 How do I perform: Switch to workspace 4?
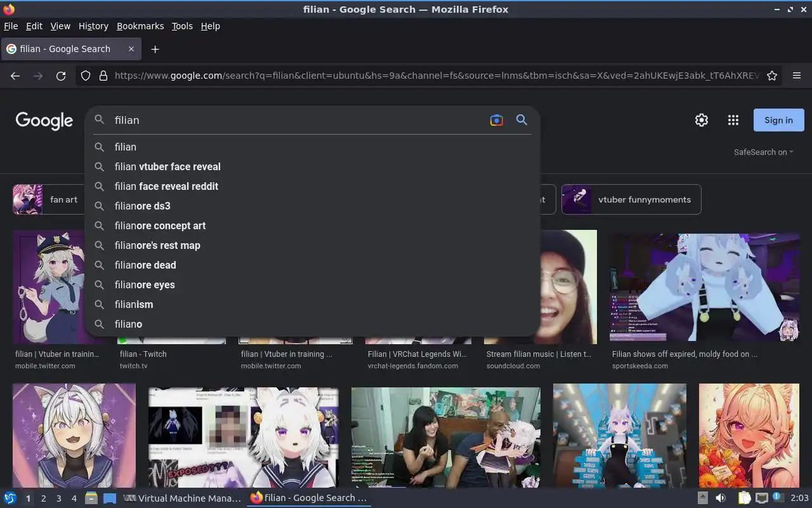74,498
